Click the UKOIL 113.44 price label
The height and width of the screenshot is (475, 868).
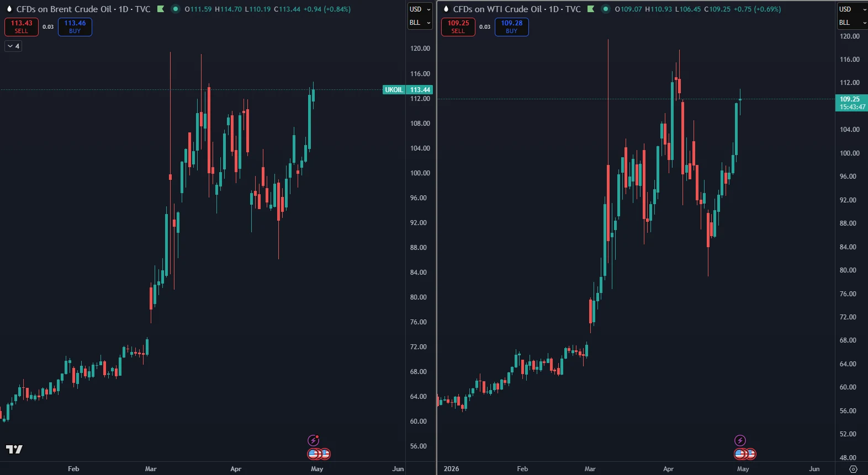coord(407,90)
